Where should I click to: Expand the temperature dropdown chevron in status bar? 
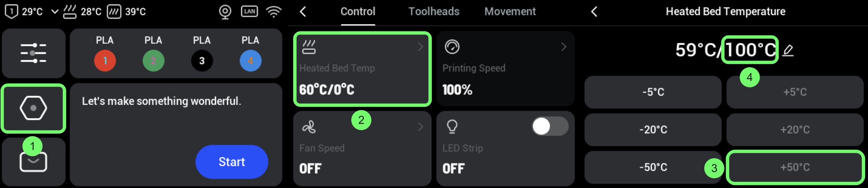click(x=55, y=12)
